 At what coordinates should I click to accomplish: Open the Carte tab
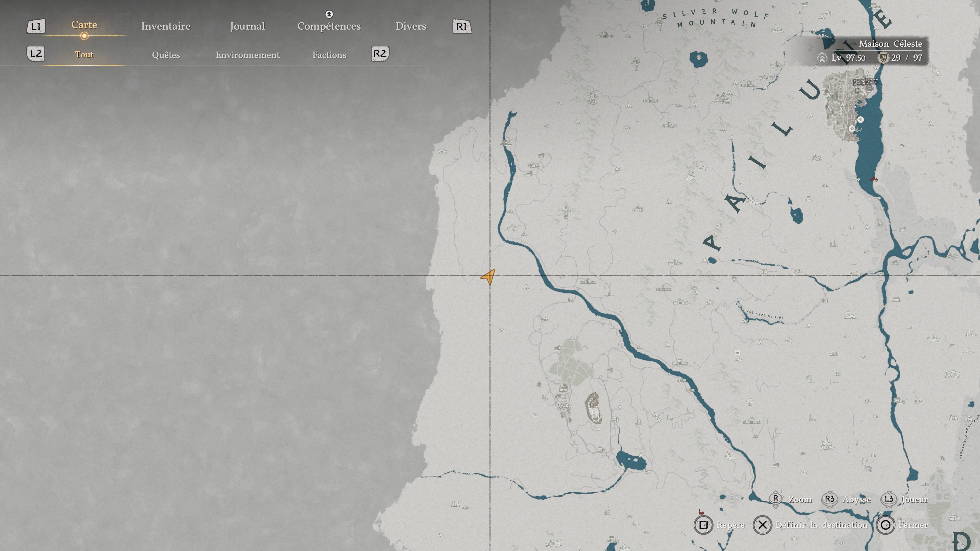[84, 25]
